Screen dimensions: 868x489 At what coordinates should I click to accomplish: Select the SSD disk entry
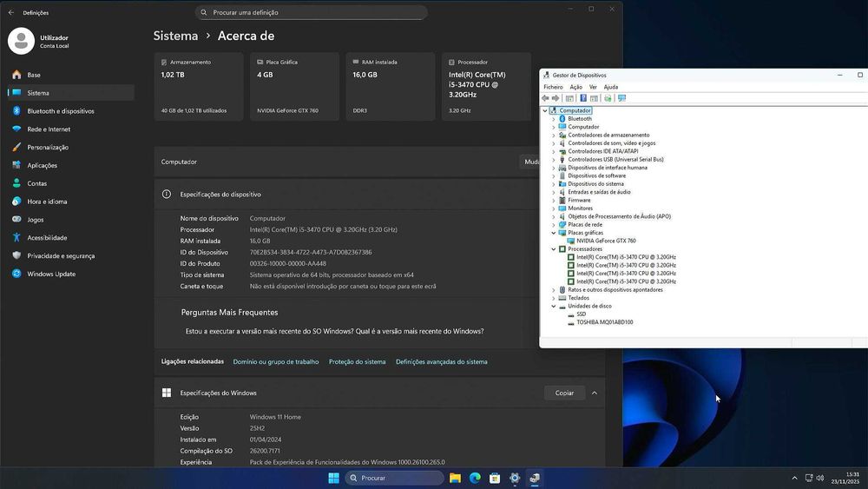581,314
